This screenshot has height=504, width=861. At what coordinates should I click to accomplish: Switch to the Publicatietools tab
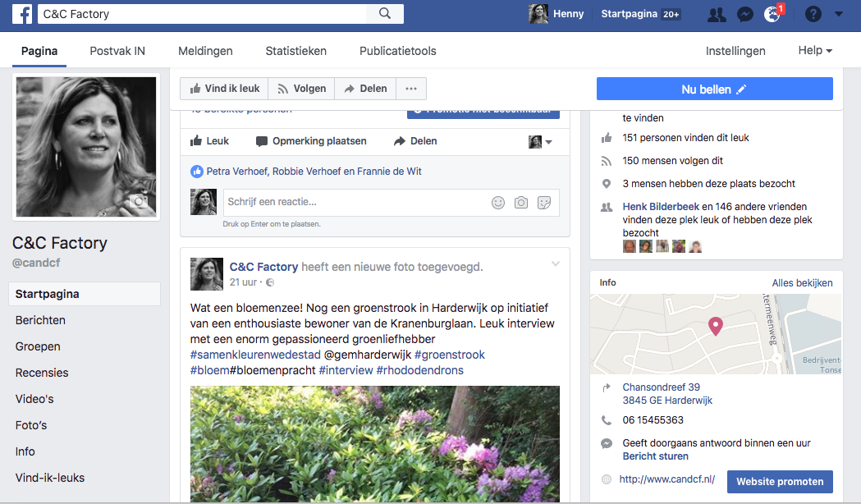[397, 51]
